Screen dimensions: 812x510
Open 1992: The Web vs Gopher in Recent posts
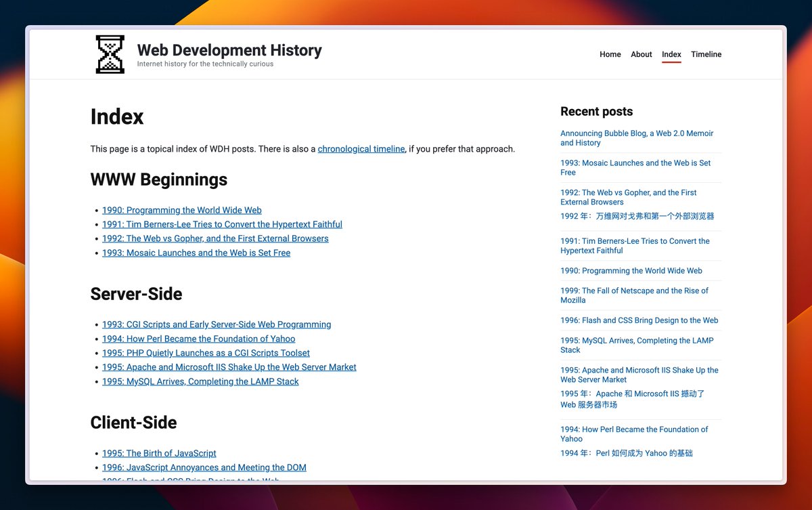point(629,197)
